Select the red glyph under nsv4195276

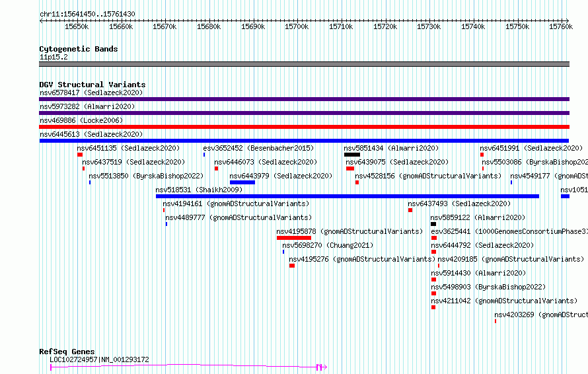coord(292,266)
